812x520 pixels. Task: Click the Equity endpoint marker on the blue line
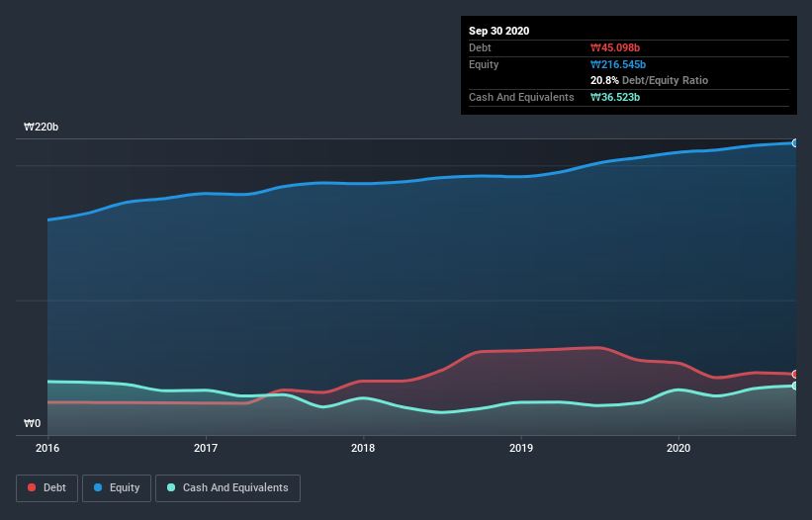click(795, 142)
